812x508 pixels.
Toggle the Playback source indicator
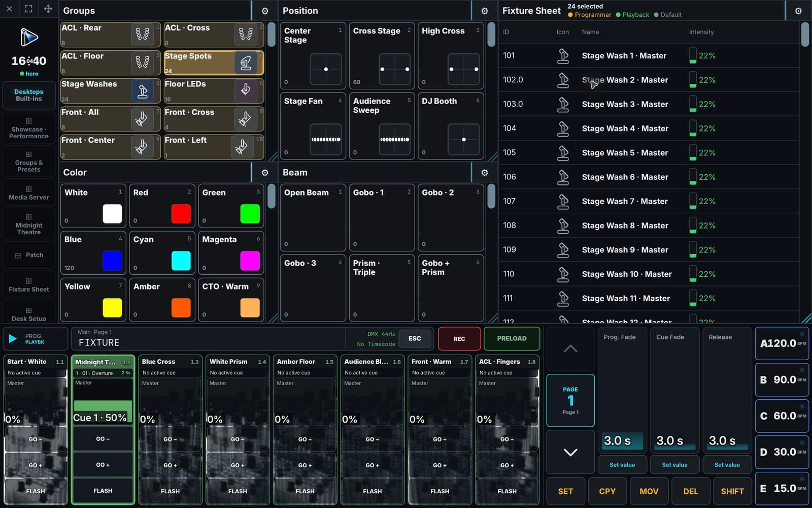pyautogui.click(x=632, y=15)
